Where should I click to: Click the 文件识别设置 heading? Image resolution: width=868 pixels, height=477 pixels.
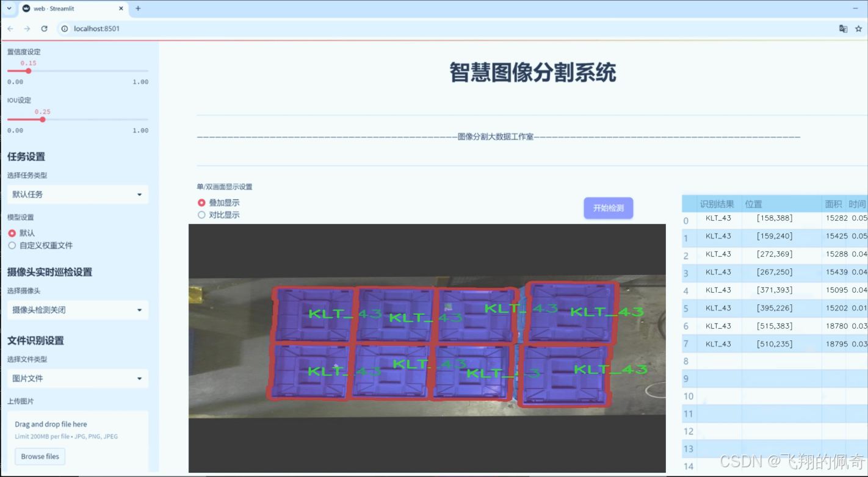(35, 340)
